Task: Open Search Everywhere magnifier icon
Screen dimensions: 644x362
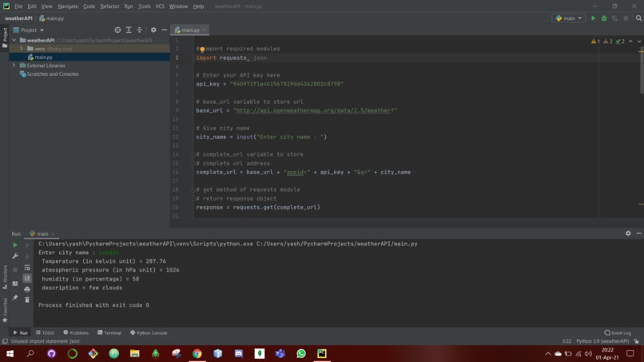Action: (x=638, y=18)
